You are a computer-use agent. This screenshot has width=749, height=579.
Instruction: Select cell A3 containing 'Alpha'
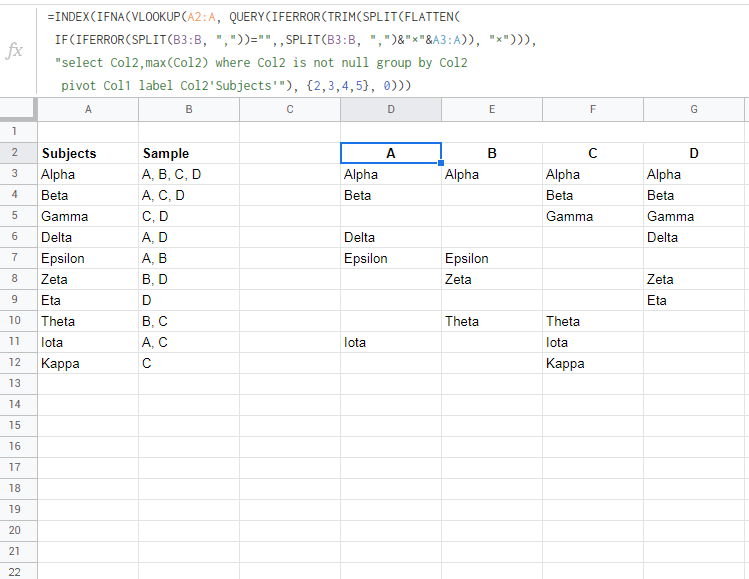point(88,174)
